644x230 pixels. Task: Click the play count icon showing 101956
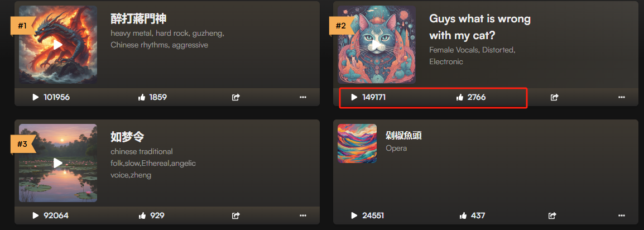[36, 97]
